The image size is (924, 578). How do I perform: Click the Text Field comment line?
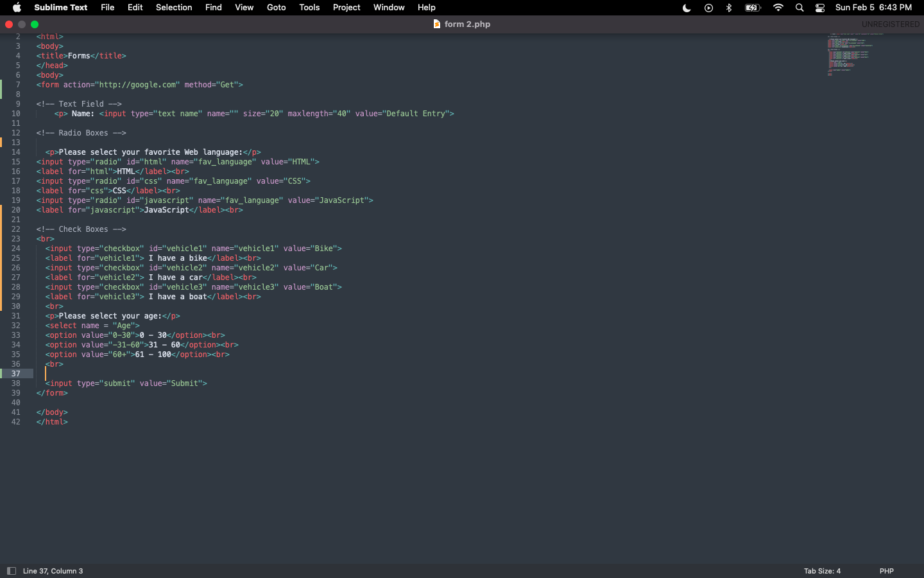coord(79,104)
